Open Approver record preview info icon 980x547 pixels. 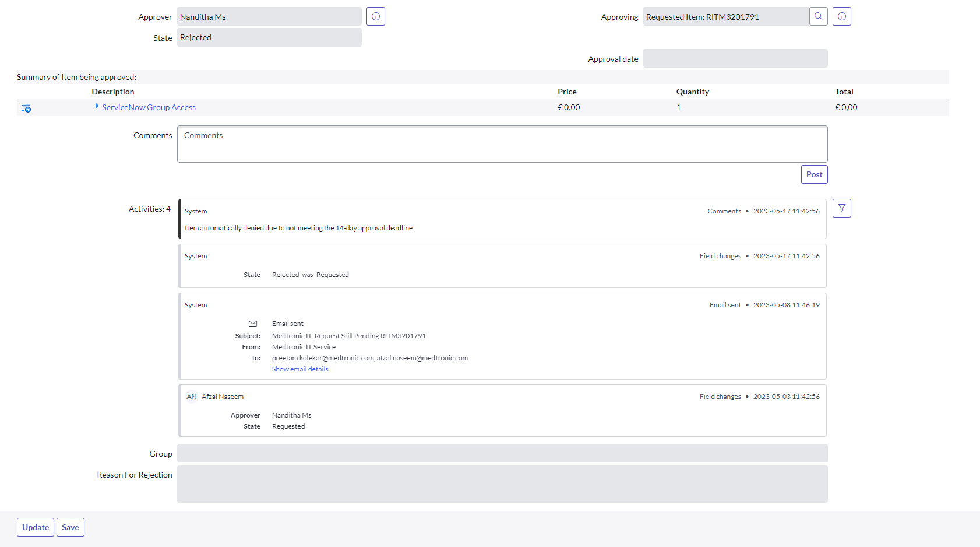pos(376,16)
